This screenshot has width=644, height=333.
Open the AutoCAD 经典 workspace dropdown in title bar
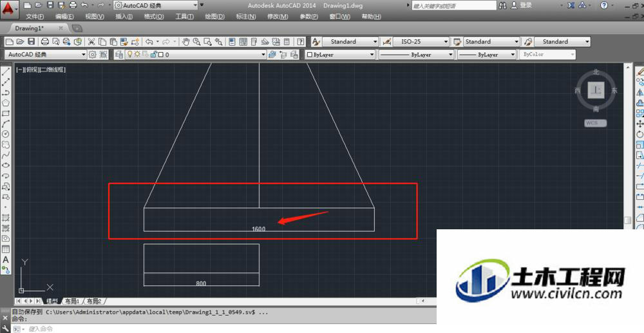click(x=156, y=5)
